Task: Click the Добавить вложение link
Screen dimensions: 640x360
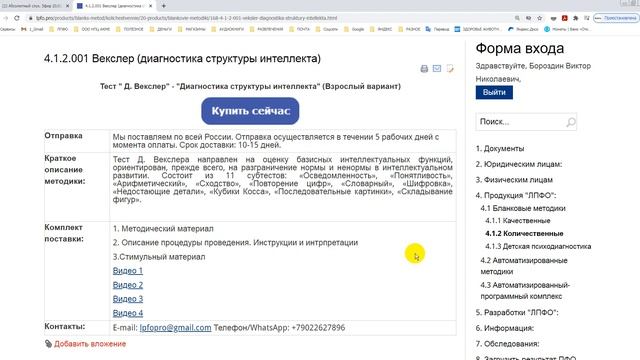Action: coord(90,344)
